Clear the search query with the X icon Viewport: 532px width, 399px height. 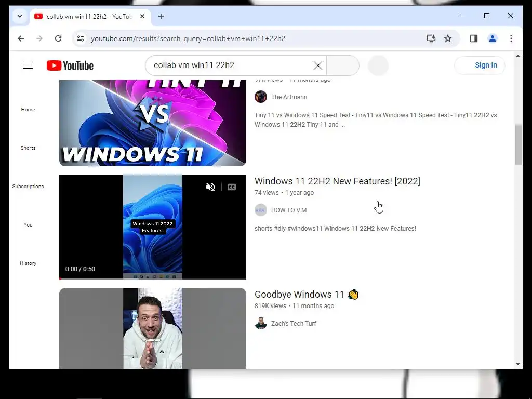click(318, 65)
